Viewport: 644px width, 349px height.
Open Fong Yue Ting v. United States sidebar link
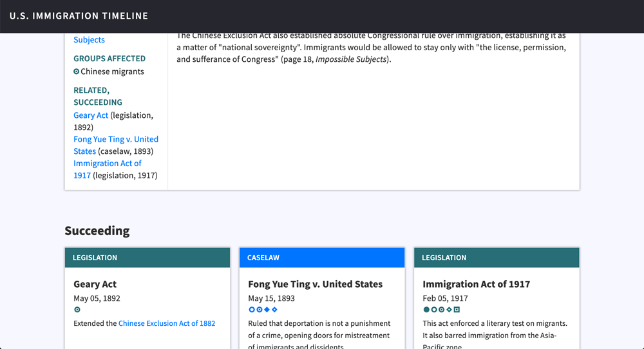[115, 139]
